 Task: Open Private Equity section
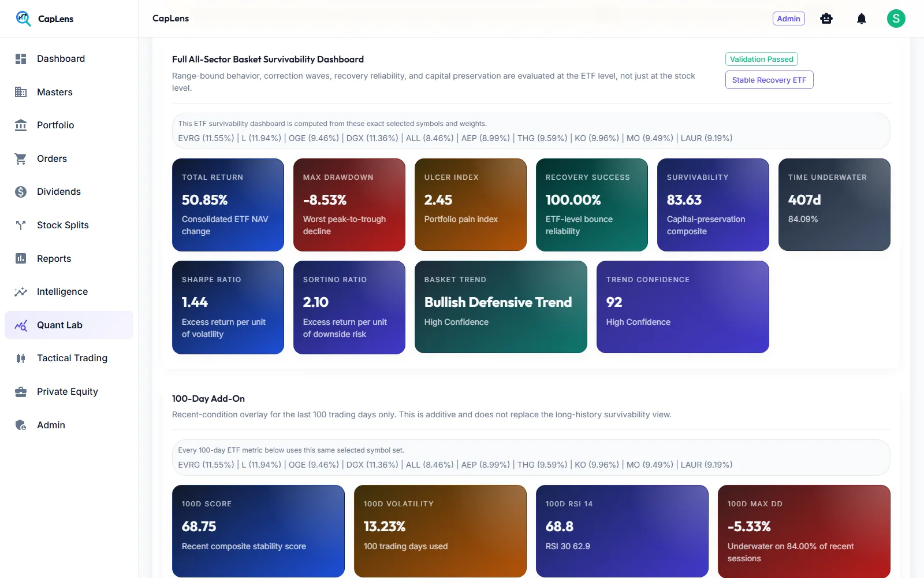click(x=69, y=392)
